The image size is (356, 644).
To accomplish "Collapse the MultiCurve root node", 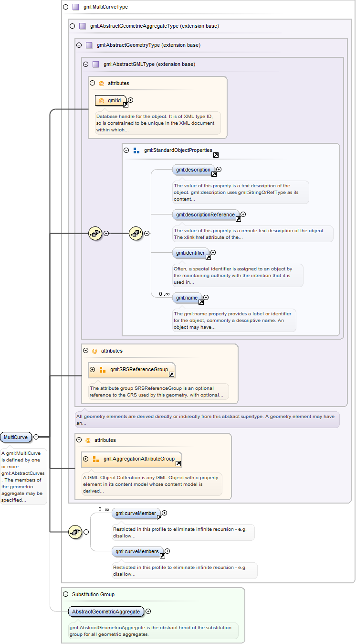I will click(36, 437).
